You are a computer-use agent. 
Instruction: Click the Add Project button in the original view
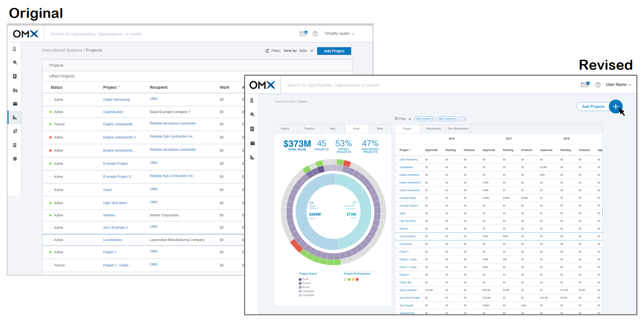tap(334, 51)
